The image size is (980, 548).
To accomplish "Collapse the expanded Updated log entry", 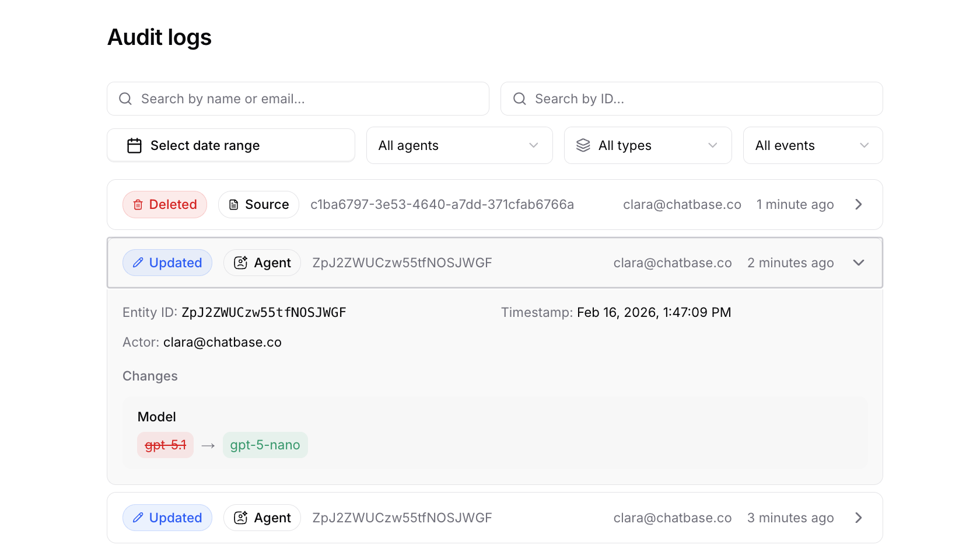I will pyautogui.click(x=858, y=263).
